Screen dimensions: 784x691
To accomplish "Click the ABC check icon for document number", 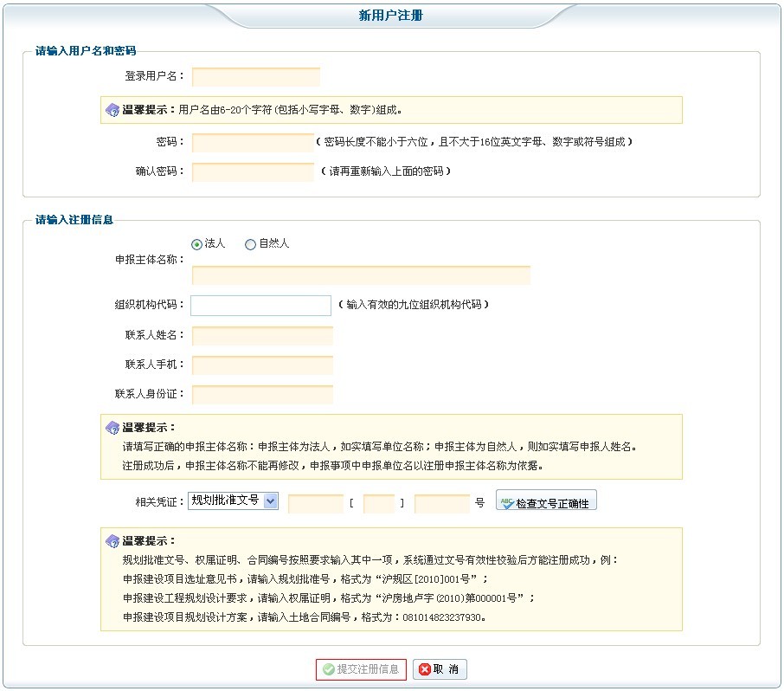I will (x=506, y=502).
